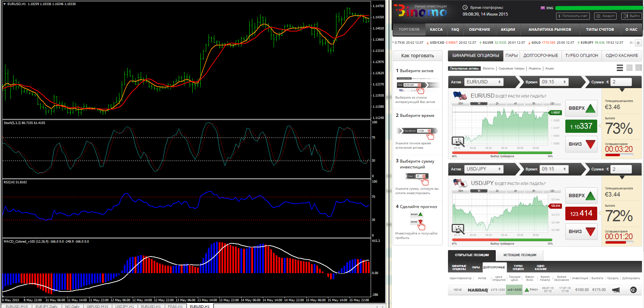
Task: Switch to the ИСТЕКШИЕ ПОЗИЦИИ tab
Action: point(520,255)
